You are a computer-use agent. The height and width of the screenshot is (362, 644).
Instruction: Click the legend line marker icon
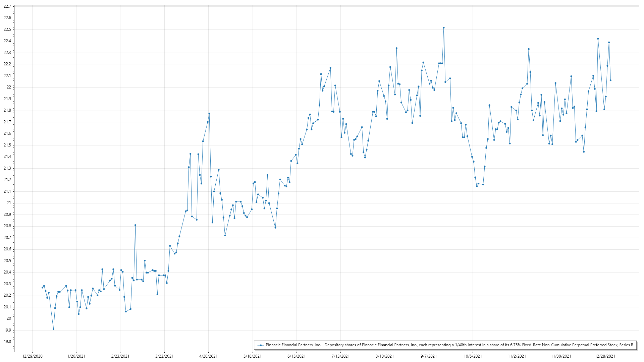pyautogui.click(x=261, y=345)
